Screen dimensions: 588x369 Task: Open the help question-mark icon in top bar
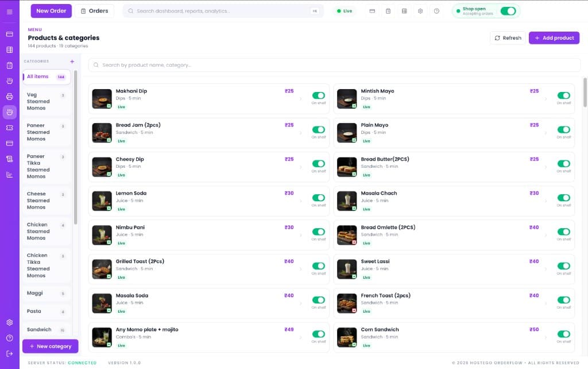(x=436, y=11)
